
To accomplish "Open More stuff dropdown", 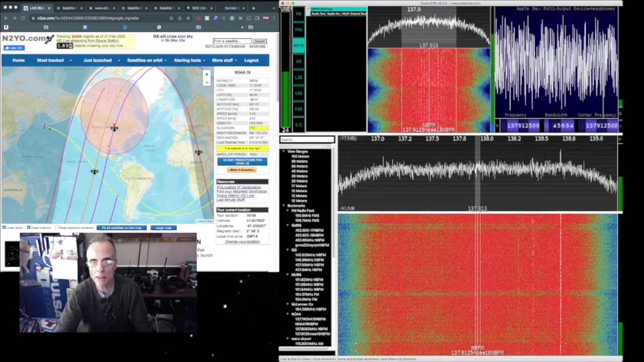I will point(224,60).
